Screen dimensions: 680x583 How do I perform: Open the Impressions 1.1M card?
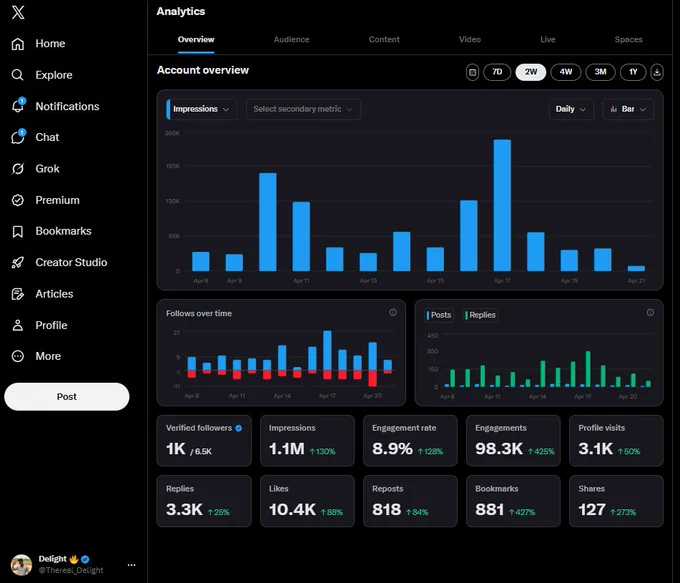(307, 441)
